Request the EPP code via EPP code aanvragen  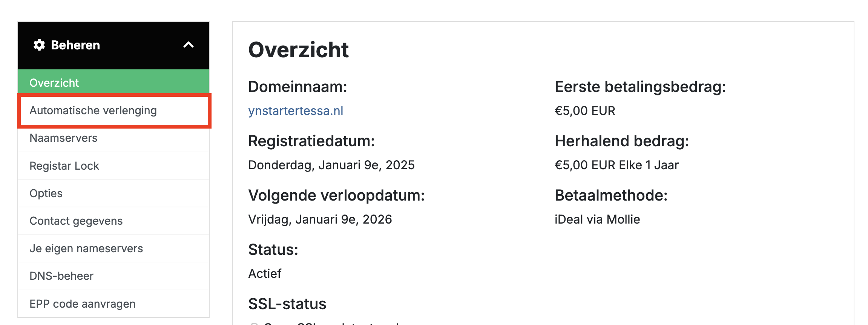pos(83,304)
